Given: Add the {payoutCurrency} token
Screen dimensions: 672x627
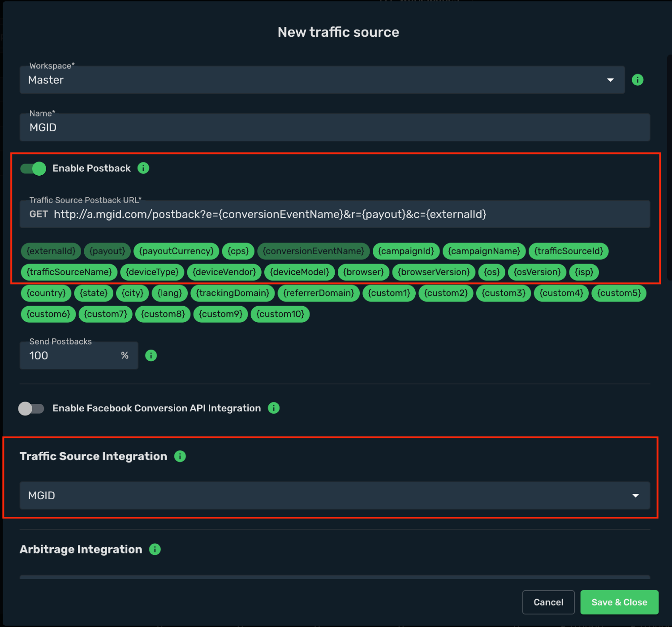Looking at the screenshot, I should click(x=177, y=251).
